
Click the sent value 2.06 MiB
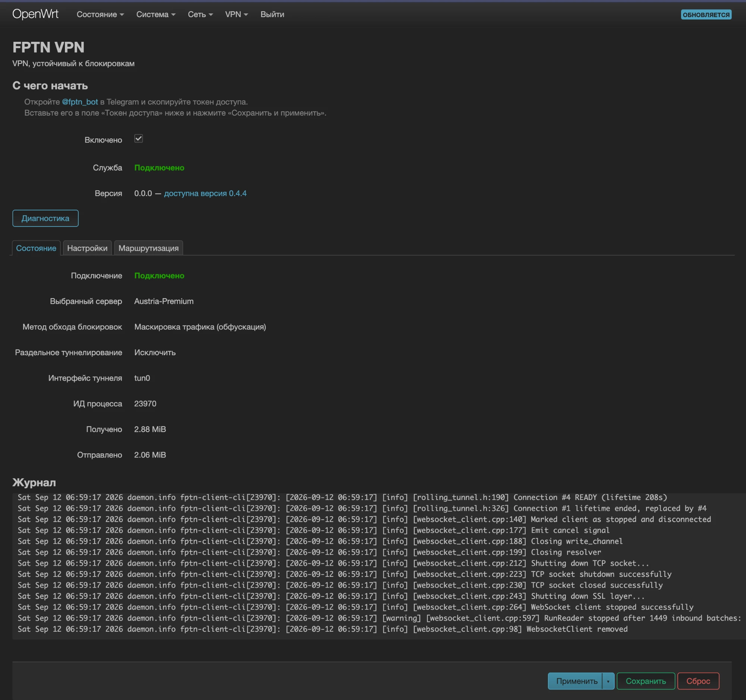(x=150, y=454)
